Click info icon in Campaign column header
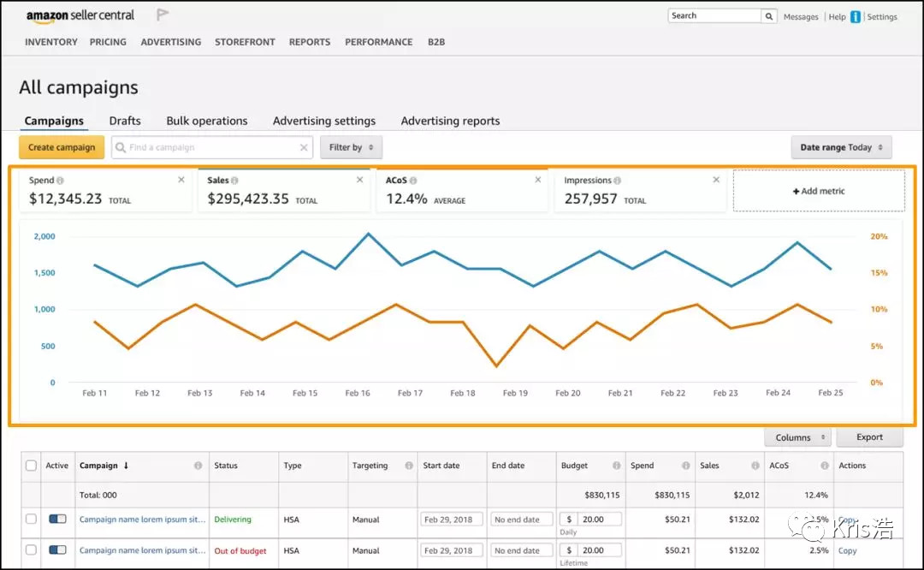924x570 pixels. (198, 466)
